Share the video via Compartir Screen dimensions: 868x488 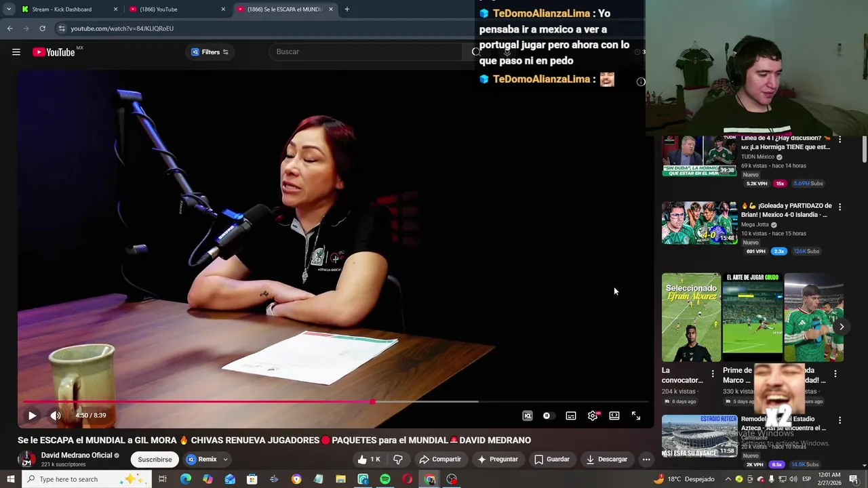(440, 460)
